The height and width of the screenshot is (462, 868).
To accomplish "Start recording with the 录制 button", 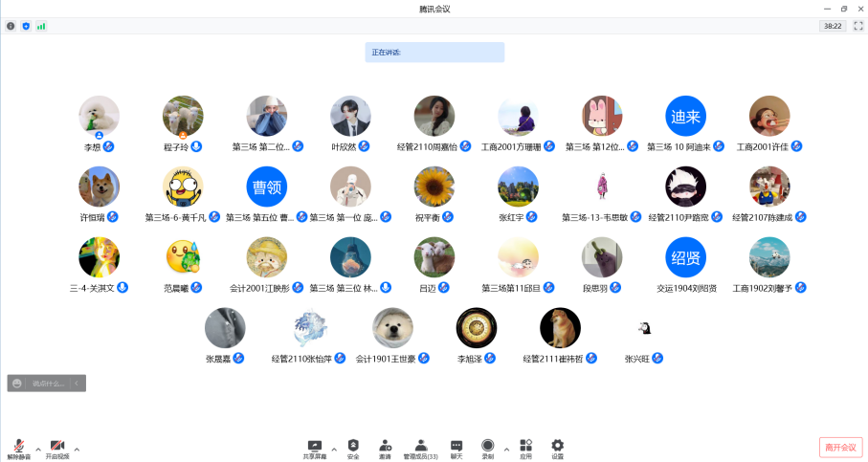I will [488, 448].
